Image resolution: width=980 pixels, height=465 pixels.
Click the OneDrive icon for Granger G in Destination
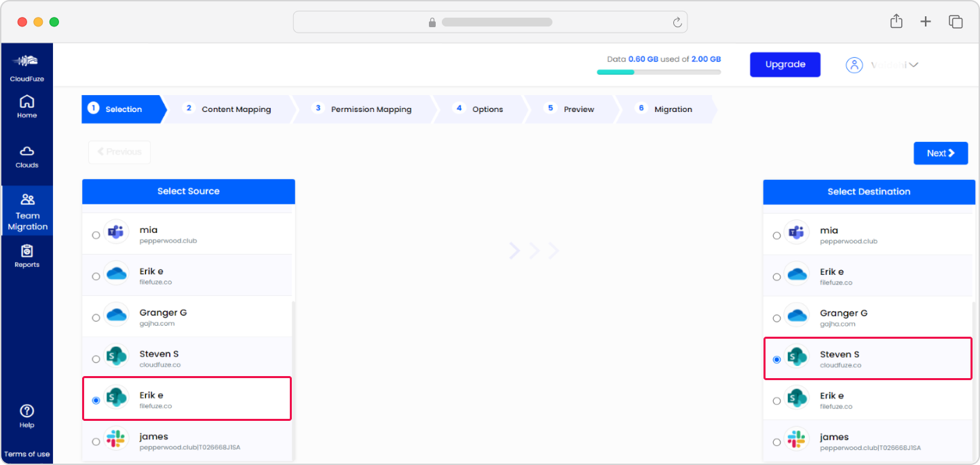(x=797, y=316)
